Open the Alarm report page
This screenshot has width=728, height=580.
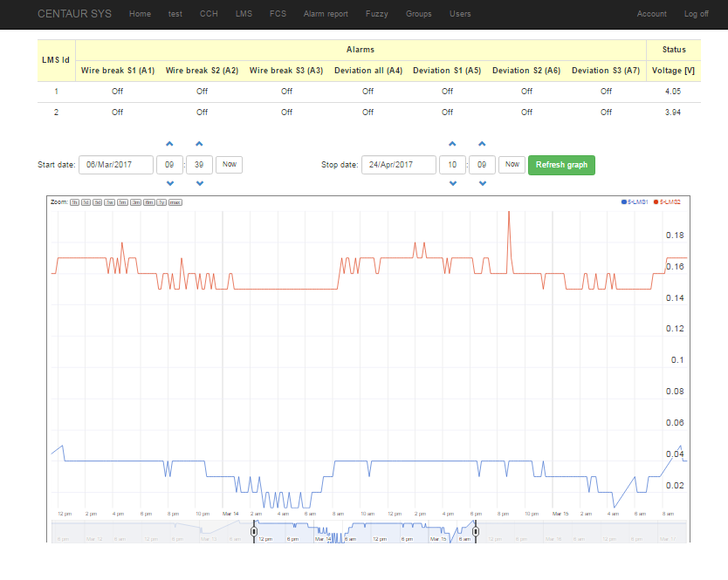[x=326, y=14]
